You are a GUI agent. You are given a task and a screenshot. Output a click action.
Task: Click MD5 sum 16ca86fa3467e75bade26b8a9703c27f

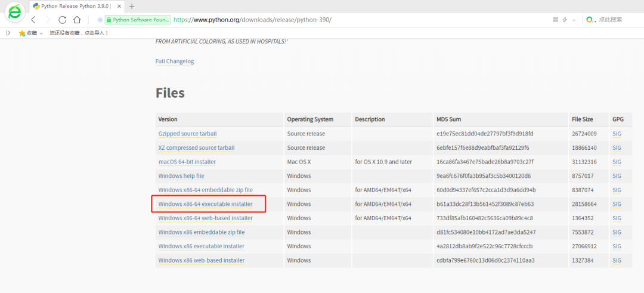[x=485, y=162]
